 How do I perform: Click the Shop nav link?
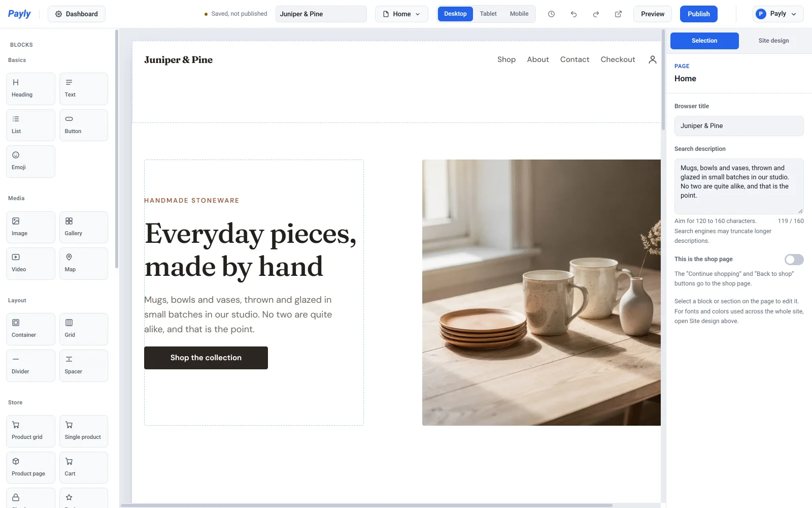coord(506,59)
